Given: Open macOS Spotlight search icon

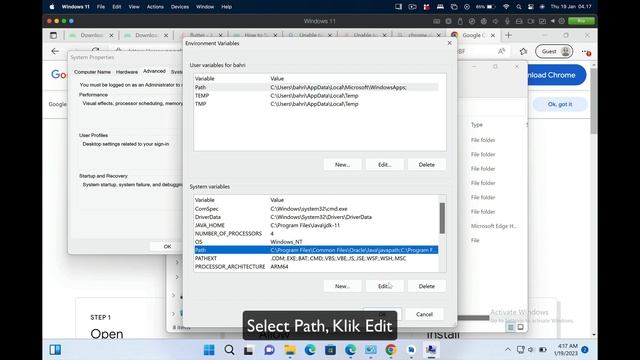Looking at the screenshot, I should tap(518, 7).
